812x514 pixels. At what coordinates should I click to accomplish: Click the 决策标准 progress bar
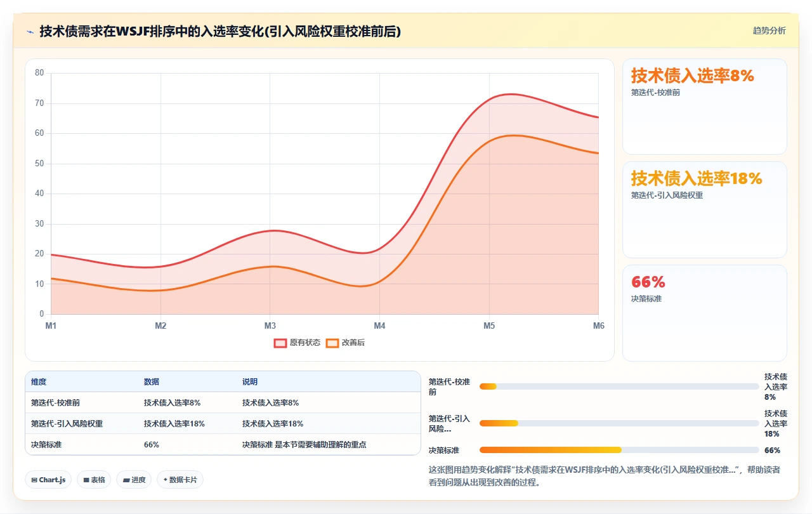pos(619,450)
